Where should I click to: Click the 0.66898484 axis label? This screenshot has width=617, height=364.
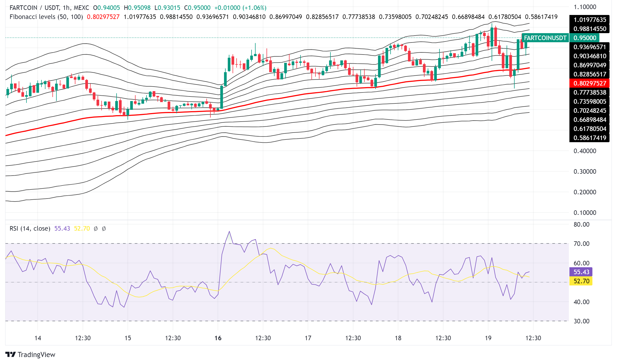tap(589, 119)
